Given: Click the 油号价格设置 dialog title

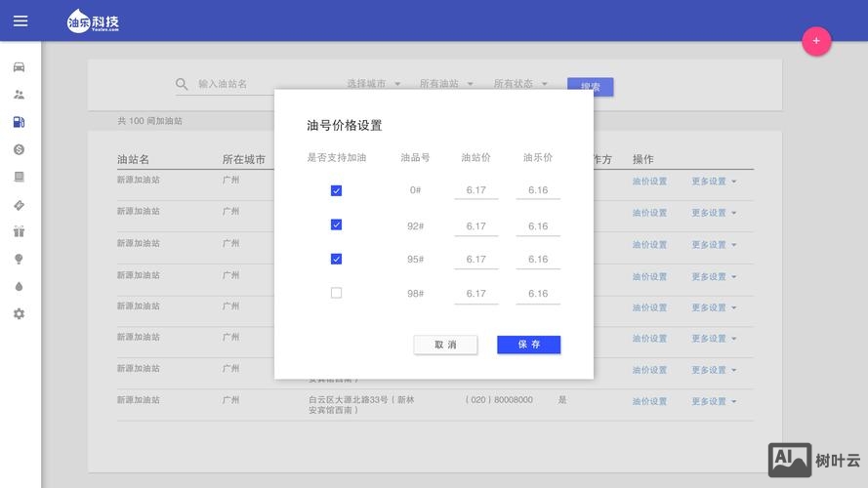Looking at the screenshot, I should click(345, 126).
